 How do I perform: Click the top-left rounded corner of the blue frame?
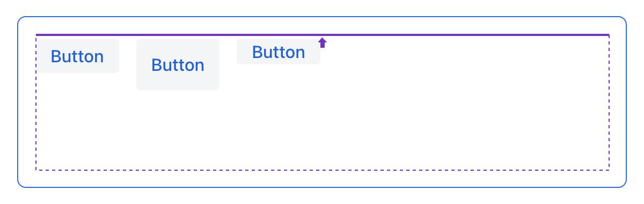point(20,19)
